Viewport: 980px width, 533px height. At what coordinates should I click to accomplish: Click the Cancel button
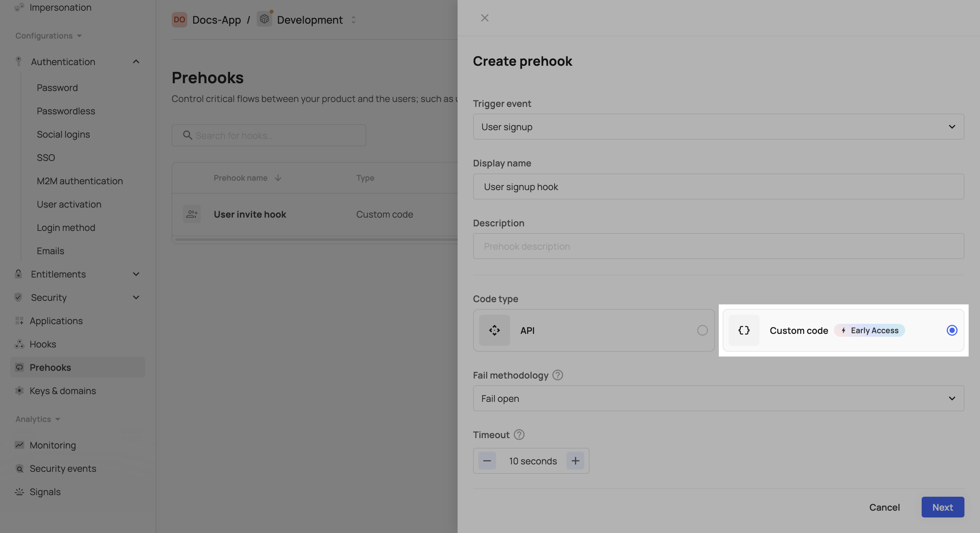pyautogui.click(x=884, y=507)
